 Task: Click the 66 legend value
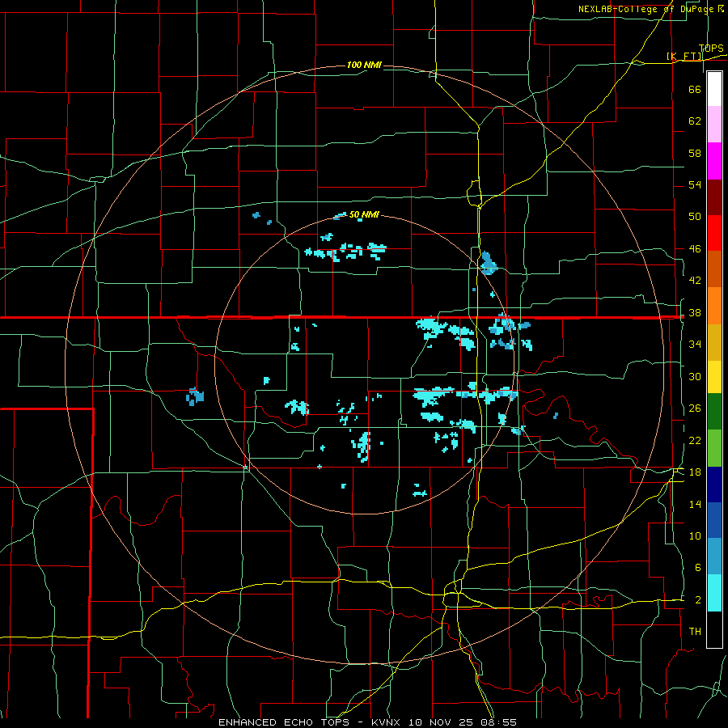click(695, 90)
